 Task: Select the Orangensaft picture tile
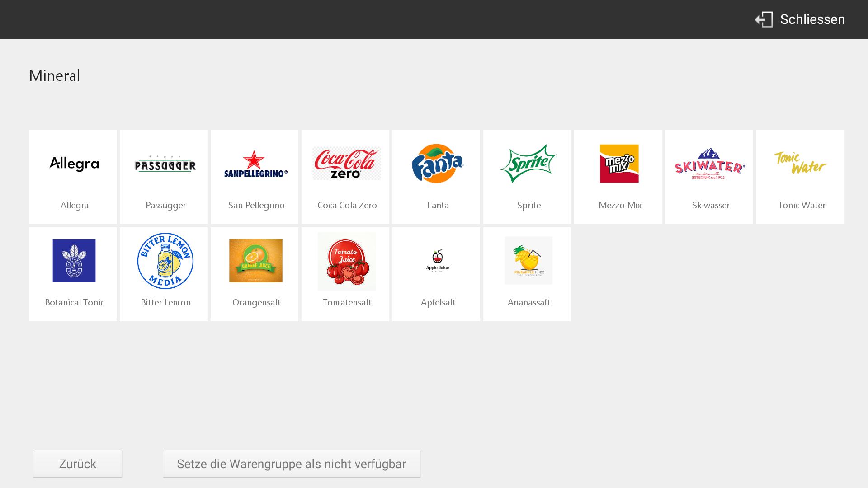[x=255, y=274]
